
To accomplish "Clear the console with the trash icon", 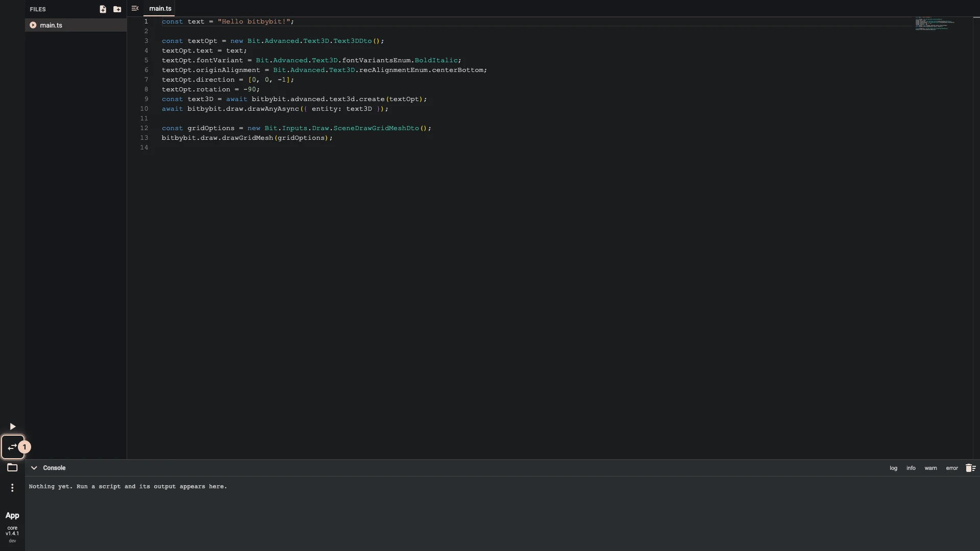I will point(970,468).
